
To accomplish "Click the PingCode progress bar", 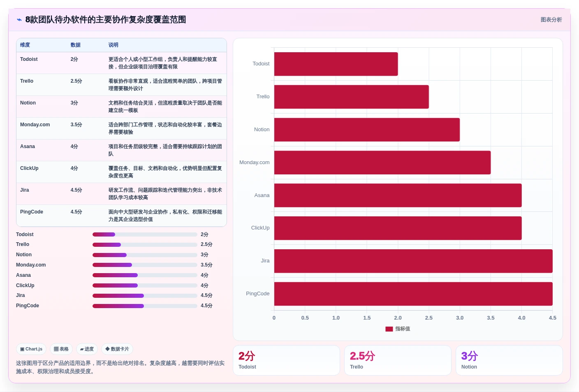I will tap(145, 306).
